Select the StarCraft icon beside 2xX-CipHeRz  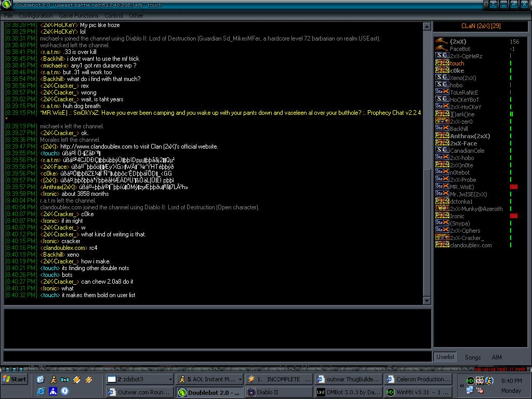point(442,56)
